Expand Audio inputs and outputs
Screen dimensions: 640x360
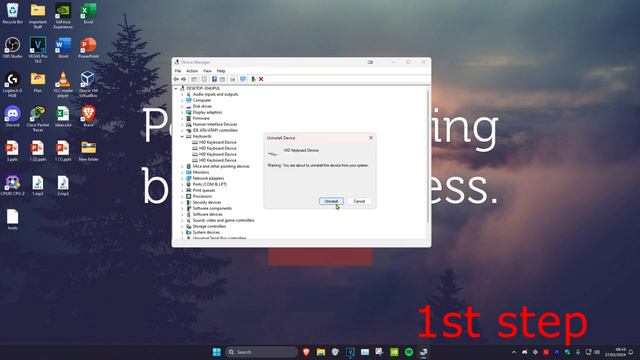(182, 94)
